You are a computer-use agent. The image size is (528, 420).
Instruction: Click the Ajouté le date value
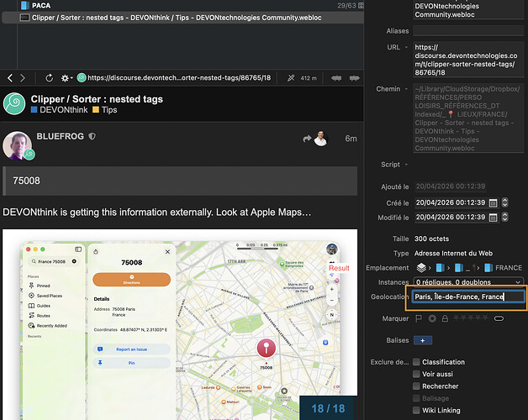click(x=450, y=186)
